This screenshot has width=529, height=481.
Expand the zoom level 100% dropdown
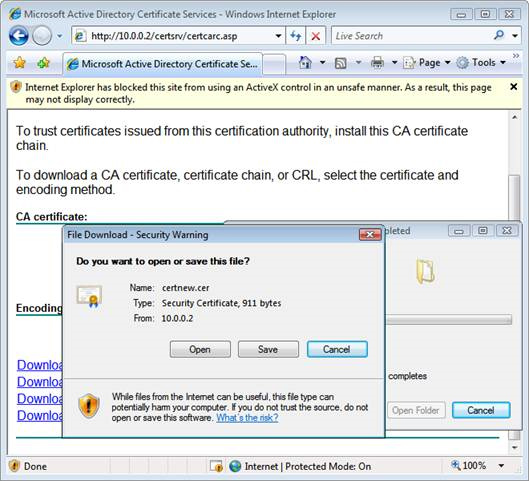pyautogui.click(x=501, y=466)
